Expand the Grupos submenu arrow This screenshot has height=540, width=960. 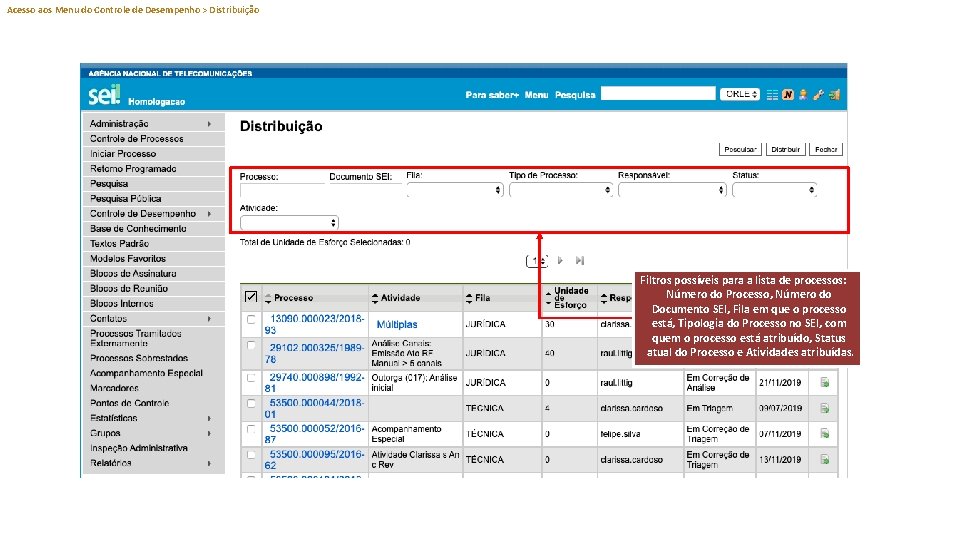[x=209, y=433]
